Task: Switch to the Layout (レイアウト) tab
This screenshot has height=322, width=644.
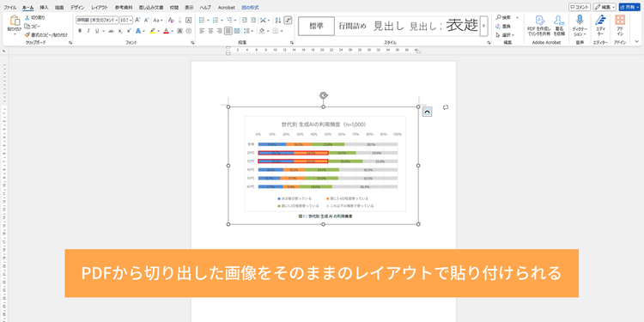Action: click(x=100, y=8)
